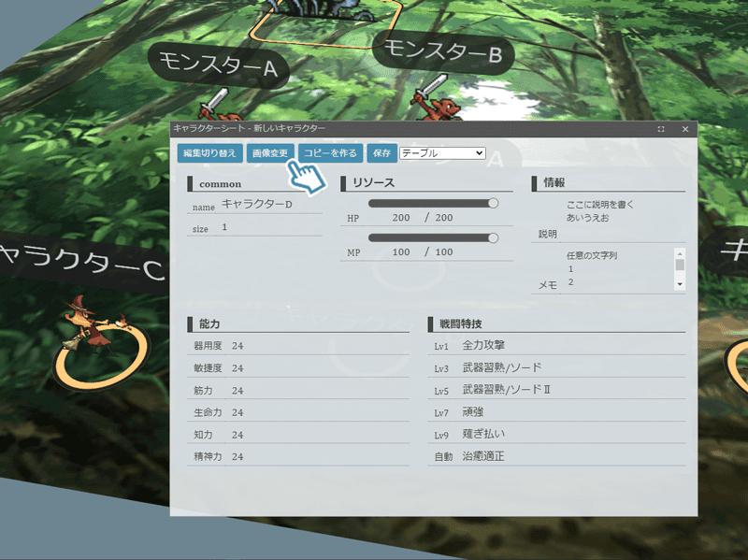Click the モンスターA name label
Screen dimensions: 748x560
pyautogui.click(x=219, y=65)
